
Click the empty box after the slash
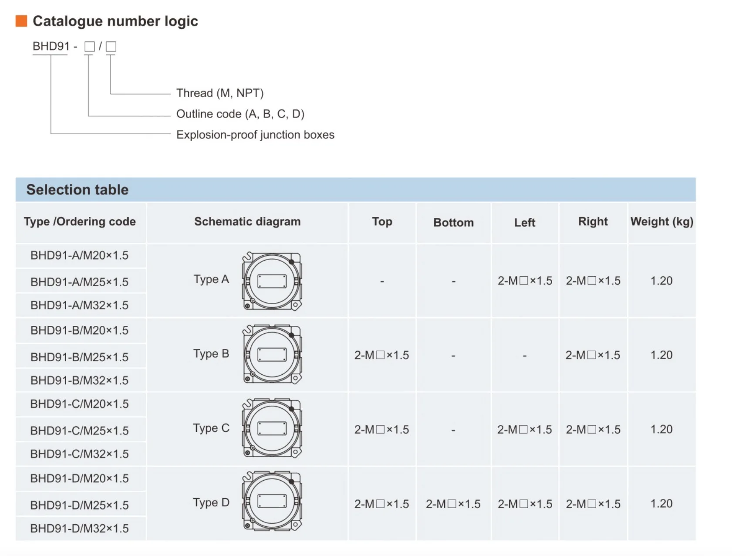click(x=111, y=47)
